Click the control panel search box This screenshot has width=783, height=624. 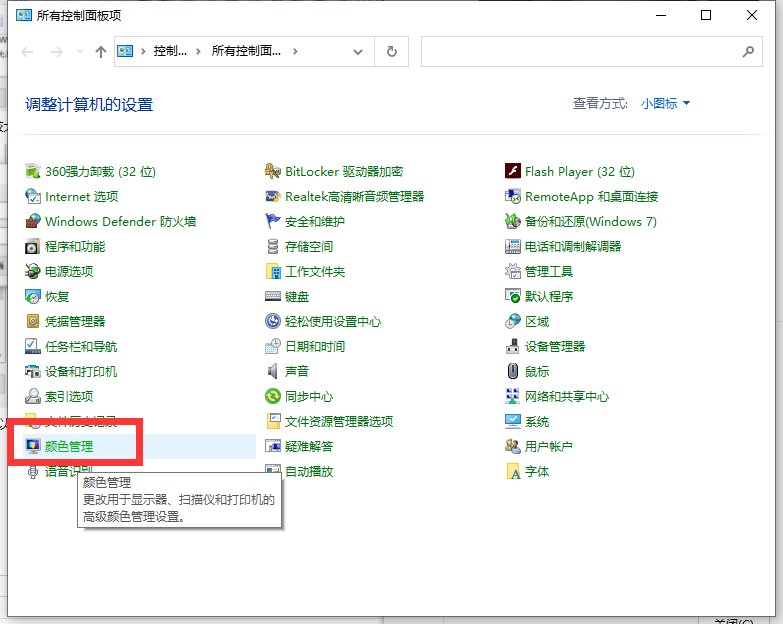[x=580, y=52]
